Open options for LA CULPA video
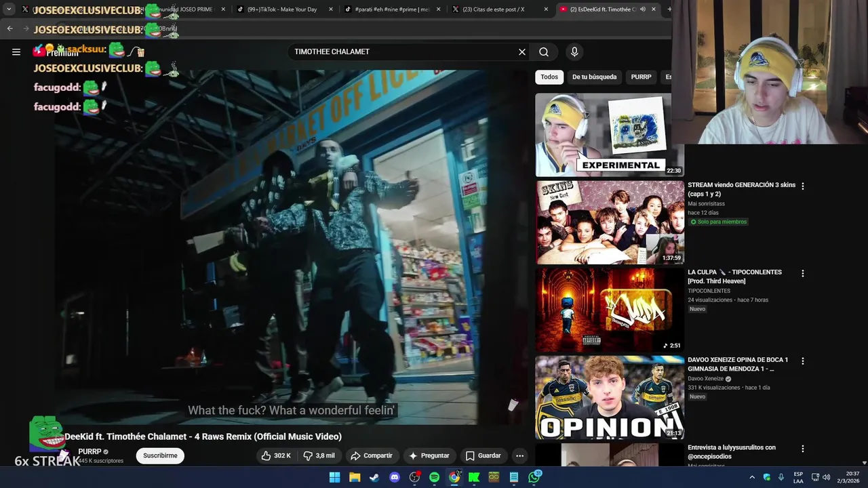 point(803,273)
